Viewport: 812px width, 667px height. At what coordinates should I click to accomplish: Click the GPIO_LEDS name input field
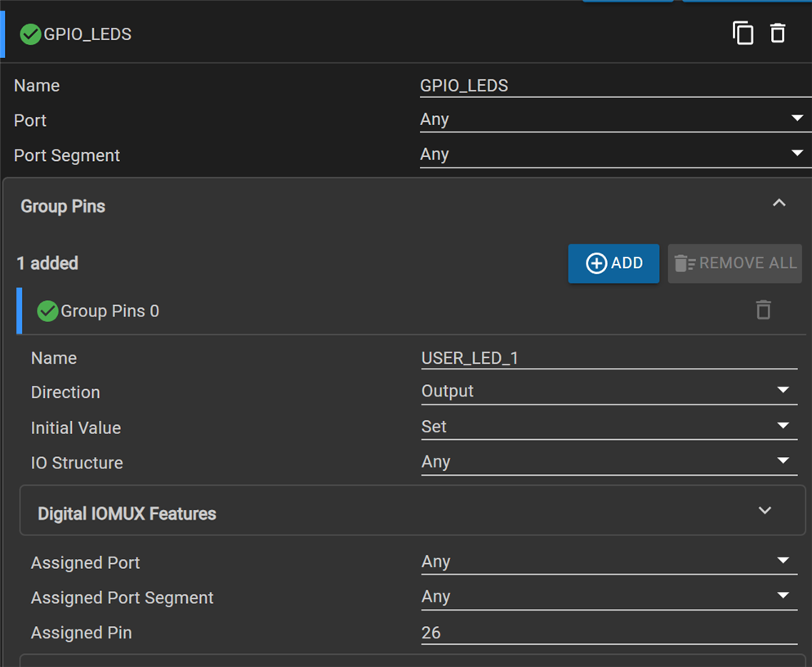[614, 86]
